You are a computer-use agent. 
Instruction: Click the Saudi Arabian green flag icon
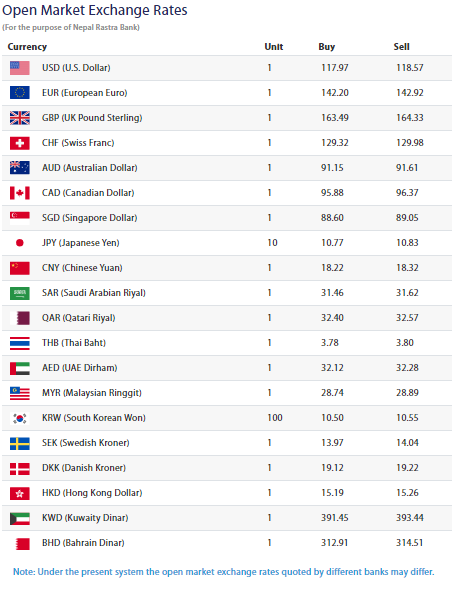pyautogui.click(x=20, y=293)
